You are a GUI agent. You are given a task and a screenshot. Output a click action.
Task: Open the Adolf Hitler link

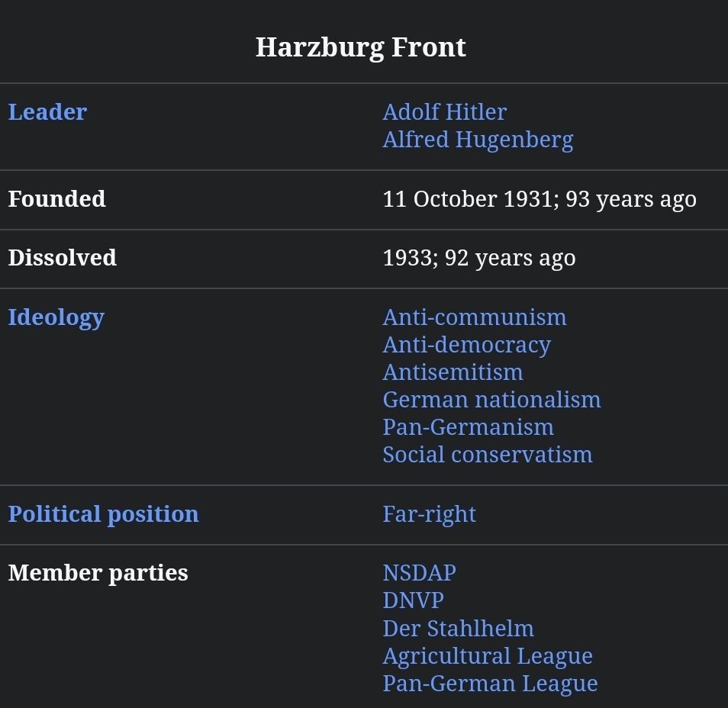coord(444,112)
